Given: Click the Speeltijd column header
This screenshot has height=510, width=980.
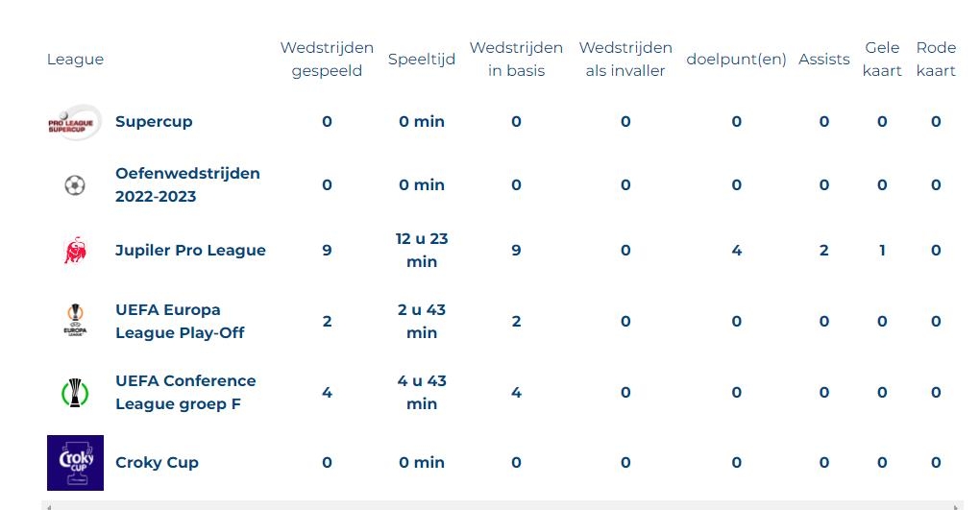Looking at the screenshot, I should click(x=421, y=60).
